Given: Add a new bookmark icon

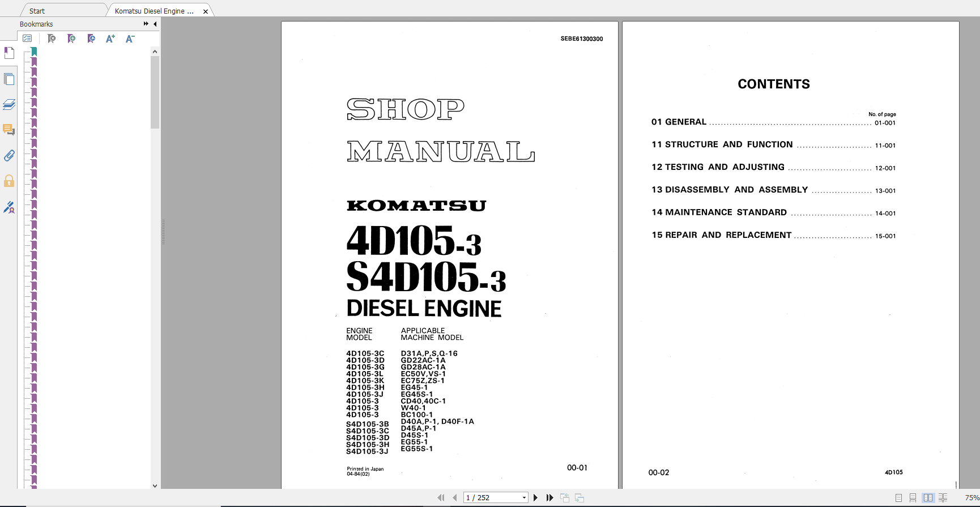Looking at the screenshot, I should coord(71,39).
